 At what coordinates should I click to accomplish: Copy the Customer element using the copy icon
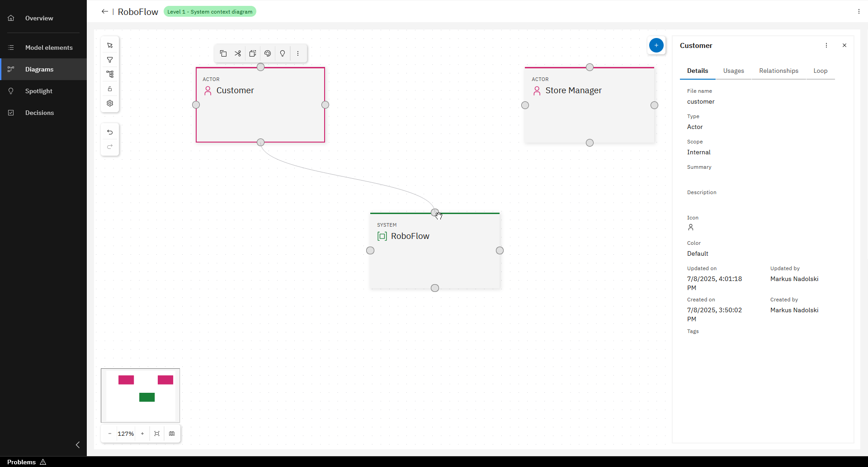point(224,53)
